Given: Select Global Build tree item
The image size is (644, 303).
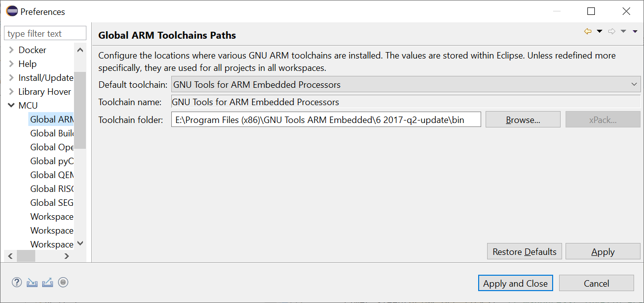Looking at the screenshot, I should click(x=52, y=133).
